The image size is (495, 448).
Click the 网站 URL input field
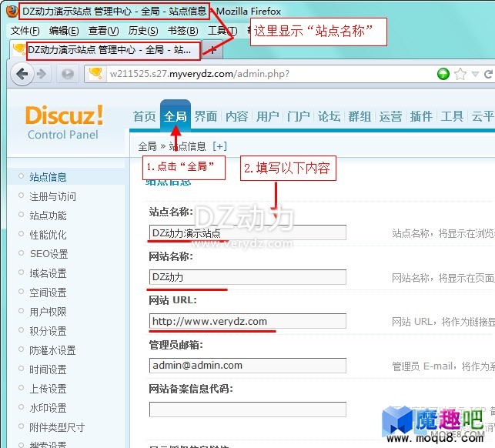(x=248, y=322)
